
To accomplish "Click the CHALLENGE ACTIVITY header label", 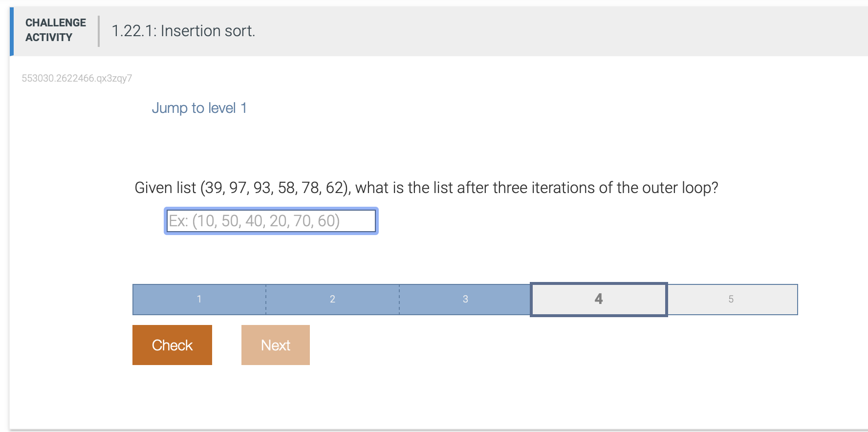I will tap(55, 30).
